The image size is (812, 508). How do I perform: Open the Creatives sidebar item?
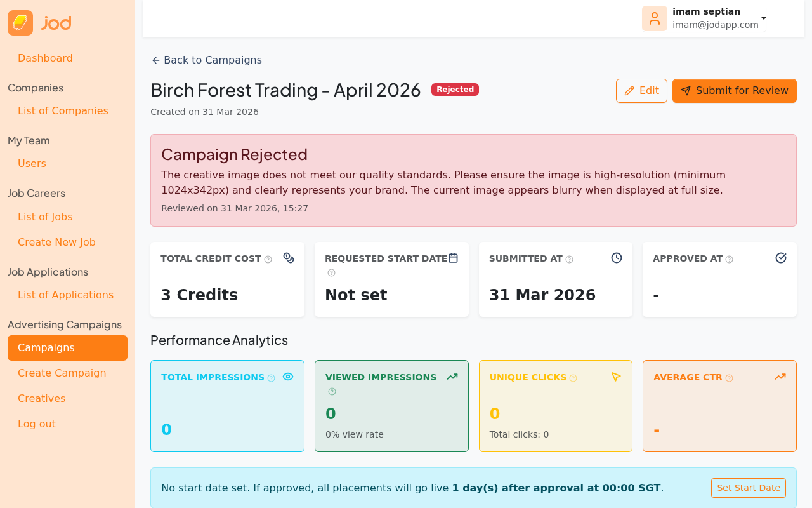pos(41,398)
